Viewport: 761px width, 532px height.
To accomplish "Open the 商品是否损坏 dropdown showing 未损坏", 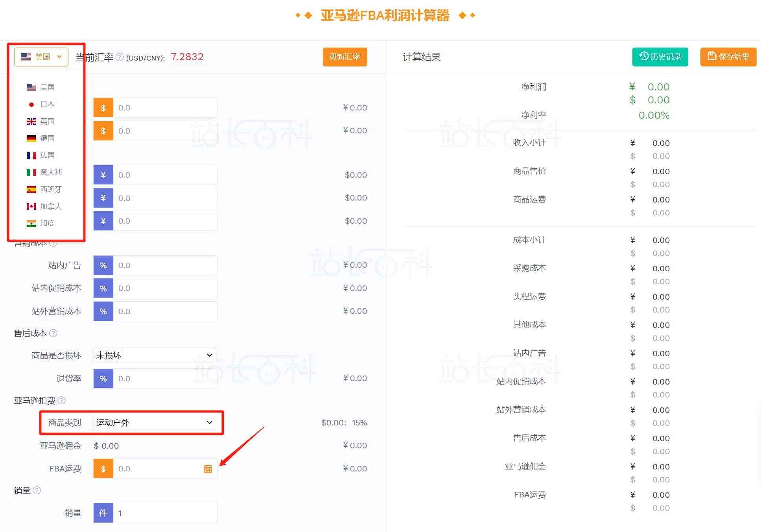I will (x=154, y=355).
